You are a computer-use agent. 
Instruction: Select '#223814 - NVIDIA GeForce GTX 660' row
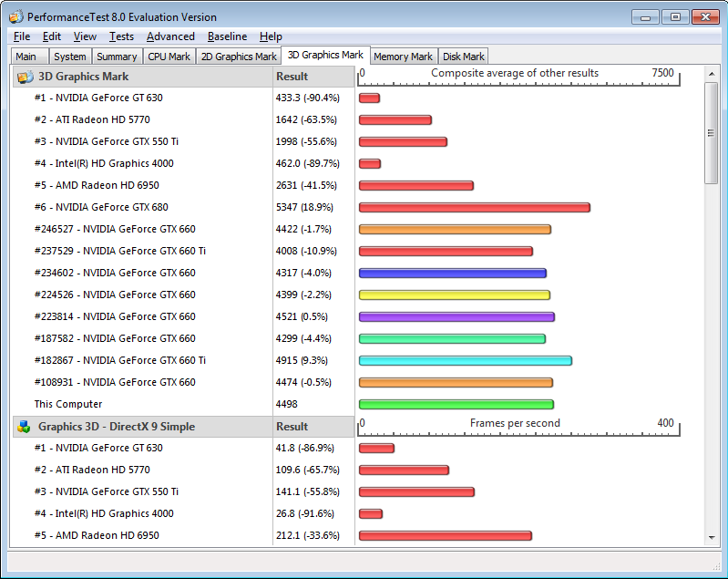(x=115, y=316)
